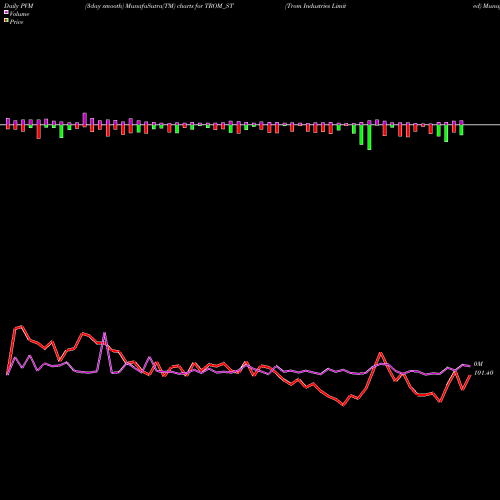Click the '0M' volume value label
The height and width of the screenshot is (500, 500).
478,364
